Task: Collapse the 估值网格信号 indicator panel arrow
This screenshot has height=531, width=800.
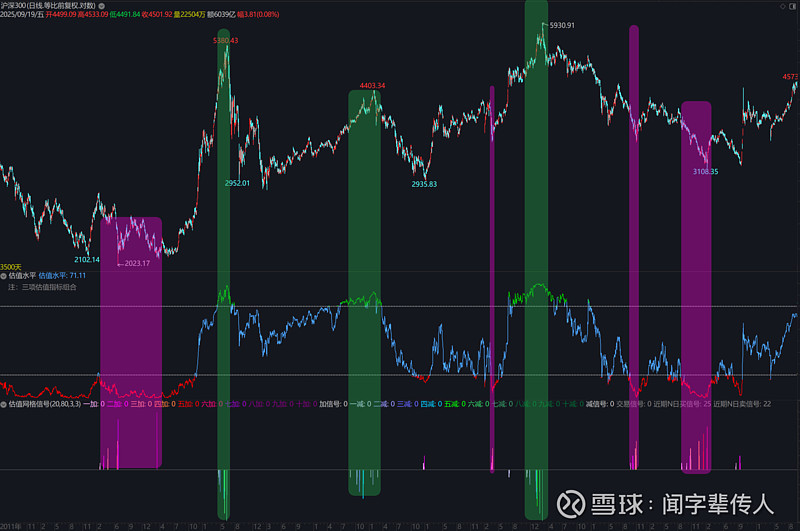Action: 4,404
